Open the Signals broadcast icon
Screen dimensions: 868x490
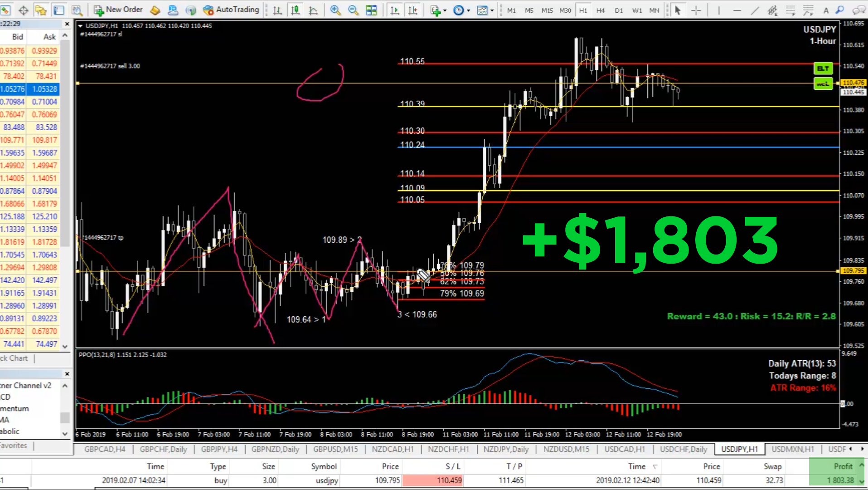191,10
